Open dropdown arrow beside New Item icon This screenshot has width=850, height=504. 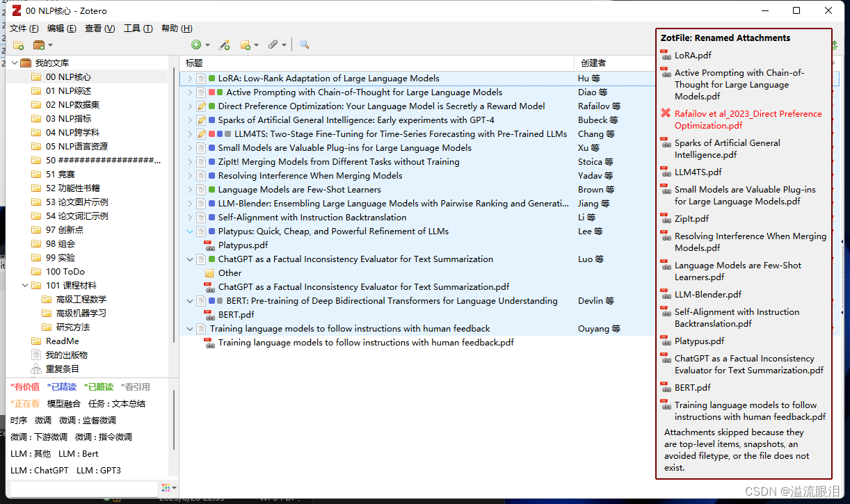click(207, 45)
